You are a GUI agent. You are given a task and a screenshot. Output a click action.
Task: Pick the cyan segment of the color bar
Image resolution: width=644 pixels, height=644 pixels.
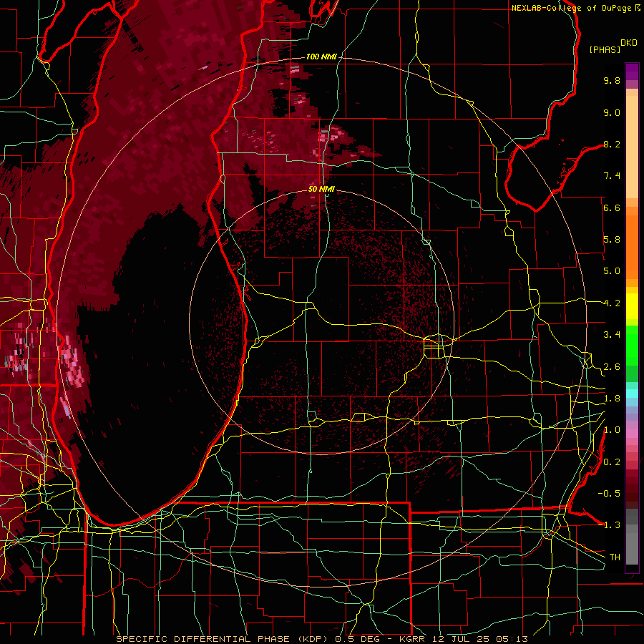(x=632, y=393)
